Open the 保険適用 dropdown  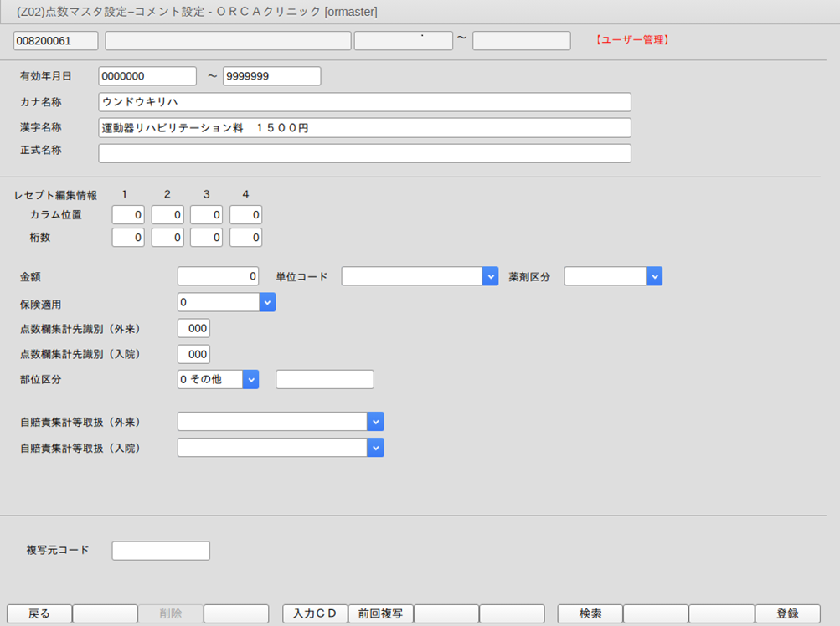coord(267,302)
